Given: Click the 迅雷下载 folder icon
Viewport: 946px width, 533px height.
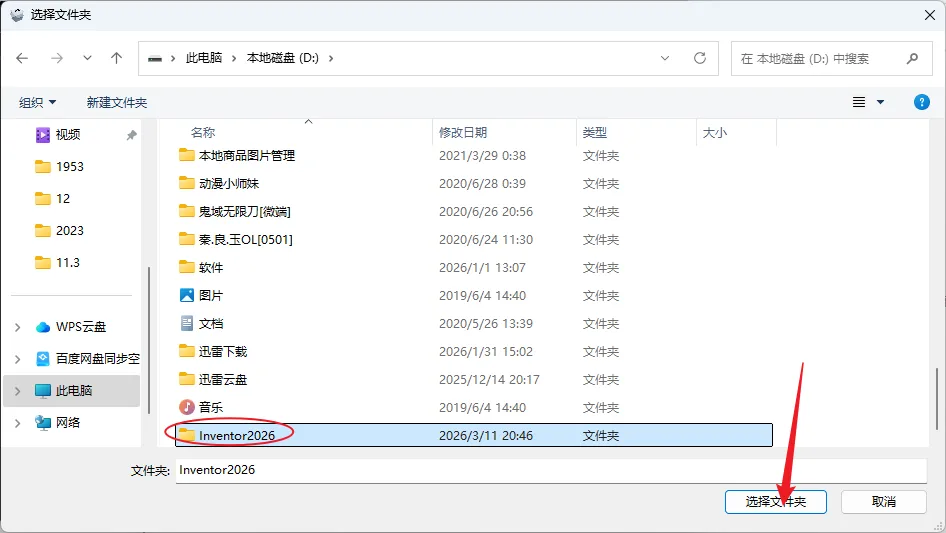Looking at the screenshot, I should click(x=187, y=351).
